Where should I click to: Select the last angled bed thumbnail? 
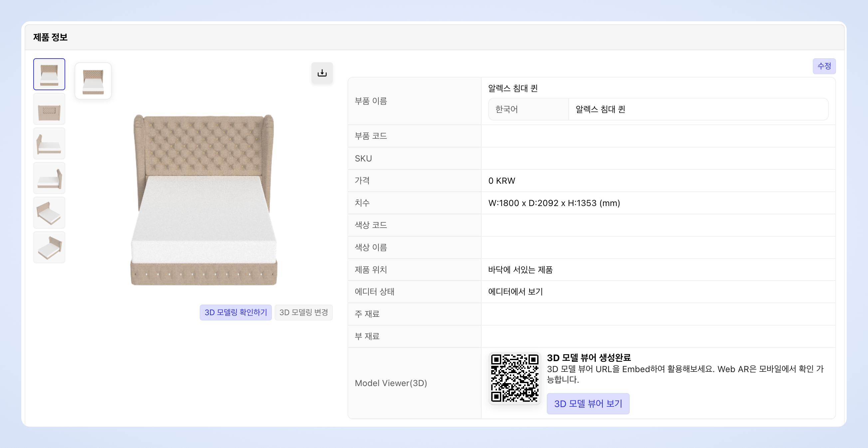(x=49, y=247)
